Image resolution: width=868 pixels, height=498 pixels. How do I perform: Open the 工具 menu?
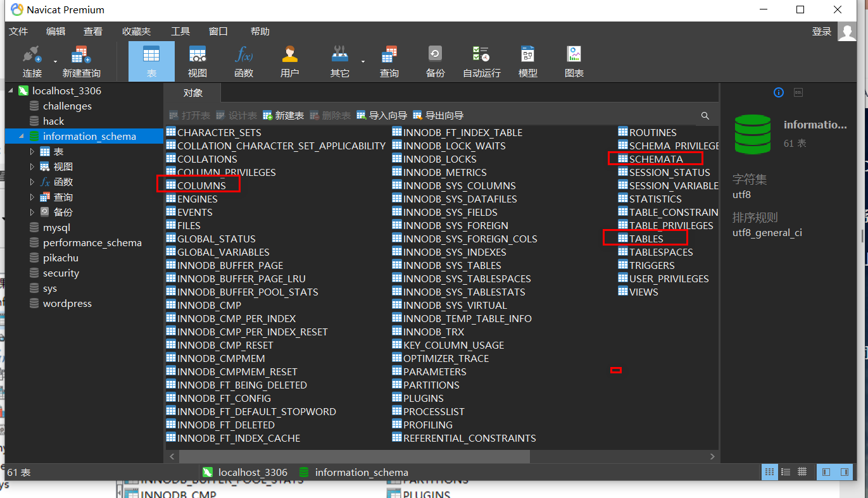[180, 31]
